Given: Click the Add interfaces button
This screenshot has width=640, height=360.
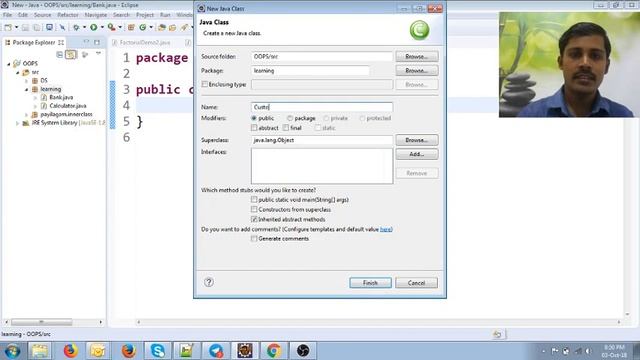Looking at the screenshot, I should click(417, 154).
